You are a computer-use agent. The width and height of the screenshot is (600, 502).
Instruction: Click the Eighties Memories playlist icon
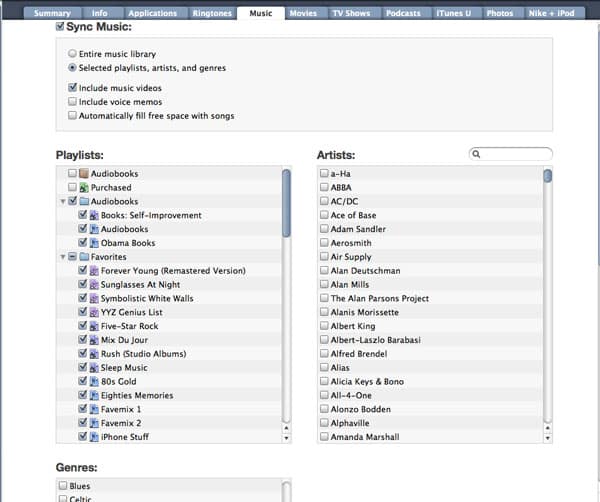click(94, 395)
